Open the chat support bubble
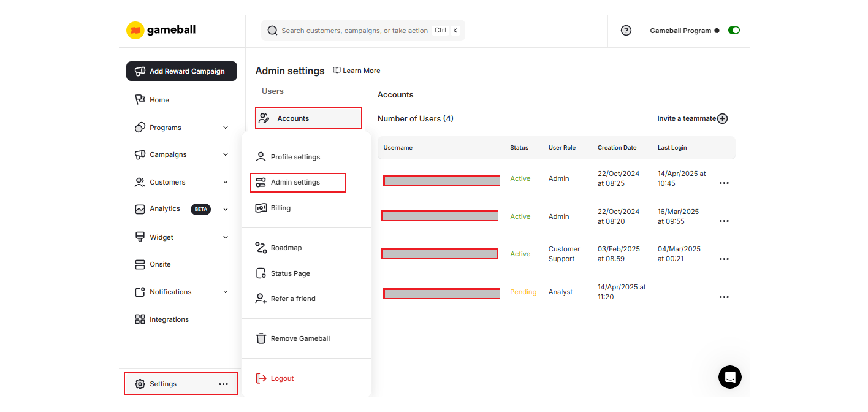868x412 pixels. 730,377
